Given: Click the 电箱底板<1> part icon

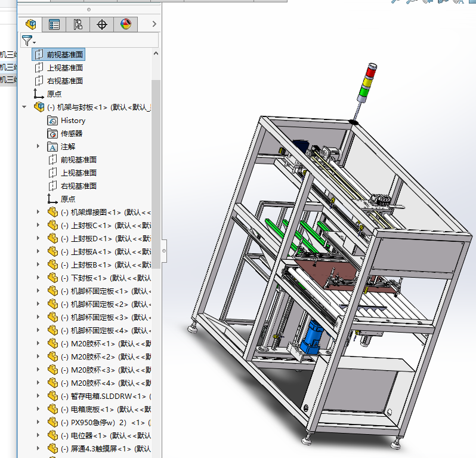Looking at the screenshot, I should coord(53,409).
